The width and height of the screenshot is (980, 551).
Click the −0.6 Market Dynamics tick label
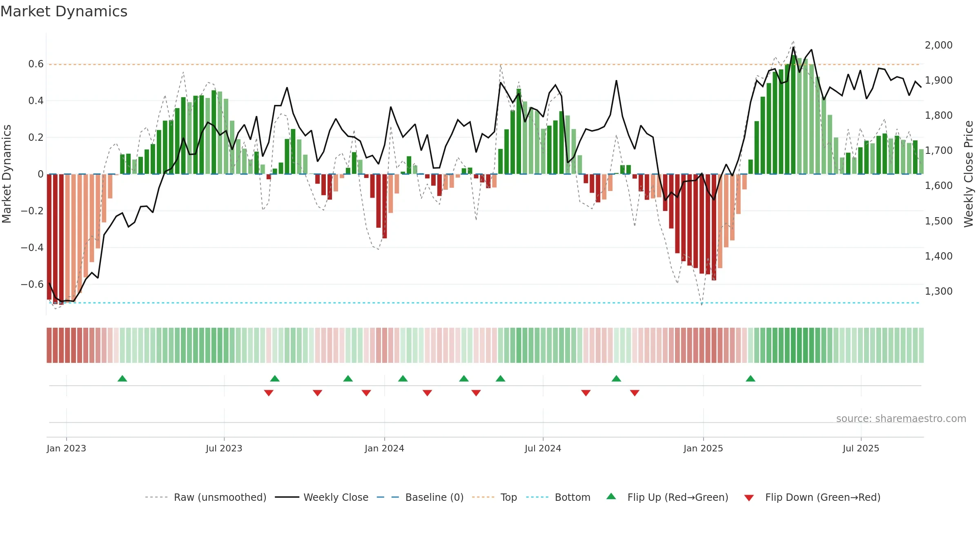point(32,284)
